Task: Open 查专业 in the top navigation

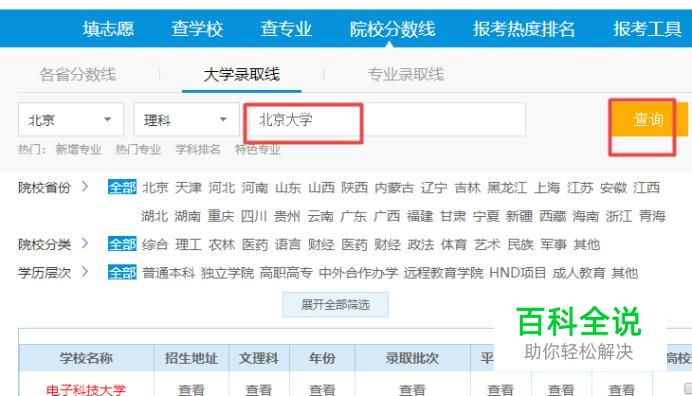Action: 286,29
